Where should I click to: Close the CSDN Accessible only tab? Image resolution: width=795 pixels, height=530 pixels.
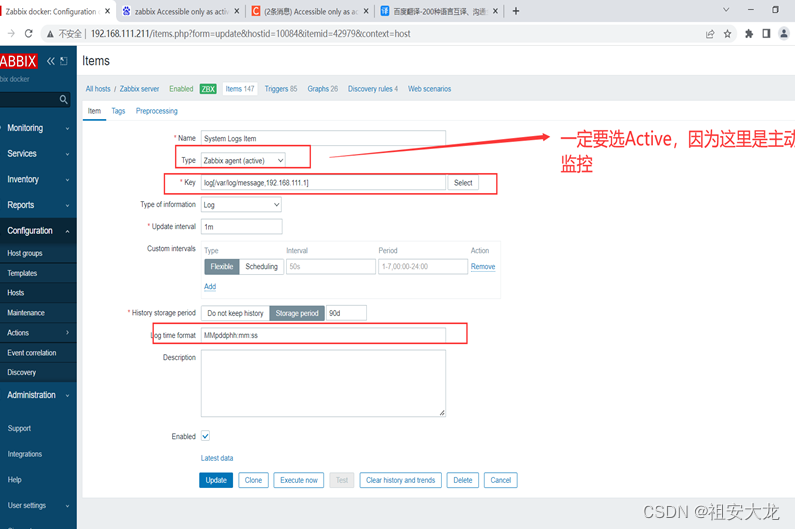pyautogui.click(x=366, y=11)
